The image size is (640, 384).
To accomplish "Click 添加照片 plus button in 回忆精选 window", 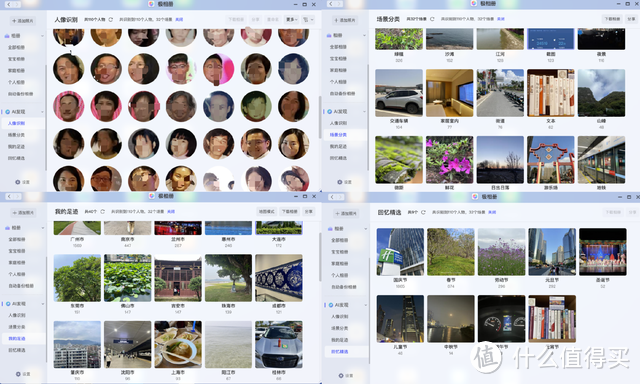I will click(346, 213).
